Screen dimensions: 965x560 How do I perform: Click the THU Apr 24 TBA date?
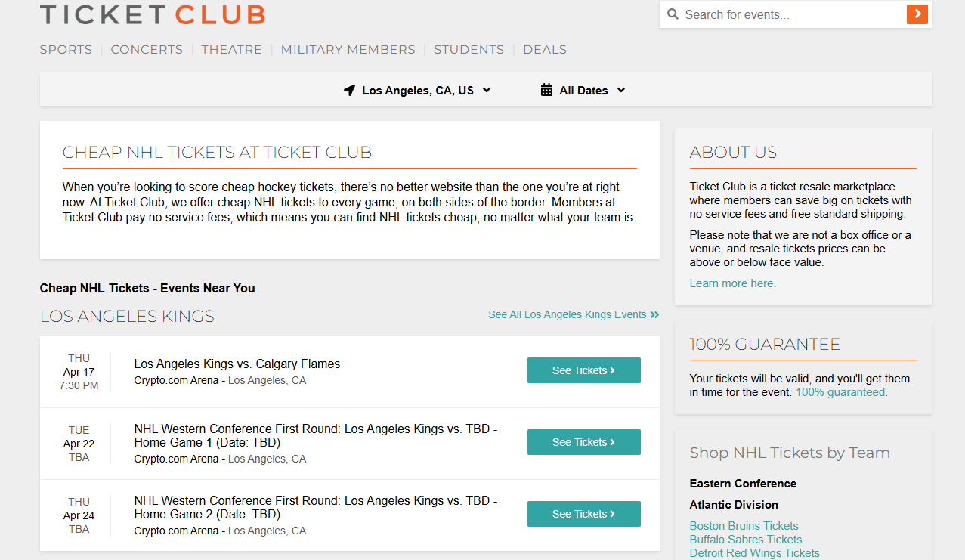pos(79,515)
